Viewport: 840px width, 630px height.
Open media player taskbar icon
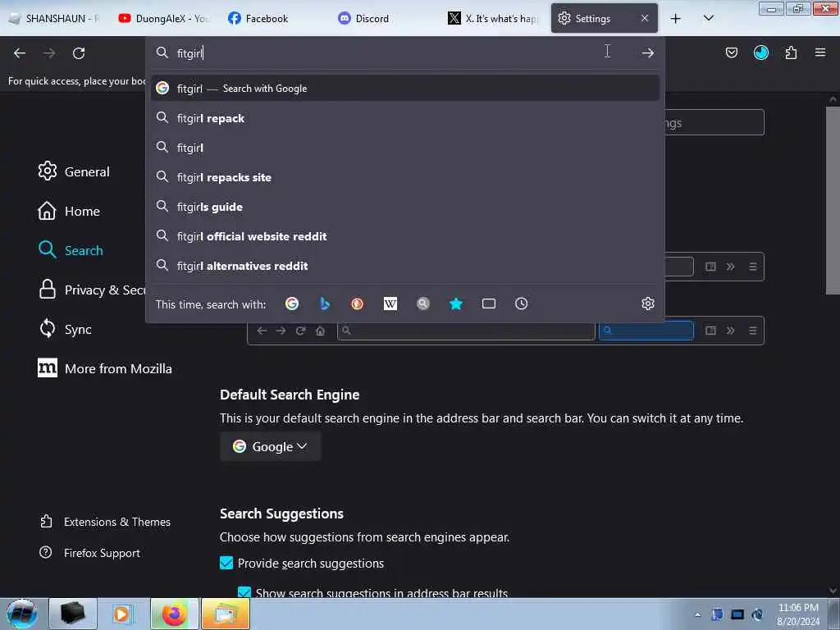(x=122, y=614)
